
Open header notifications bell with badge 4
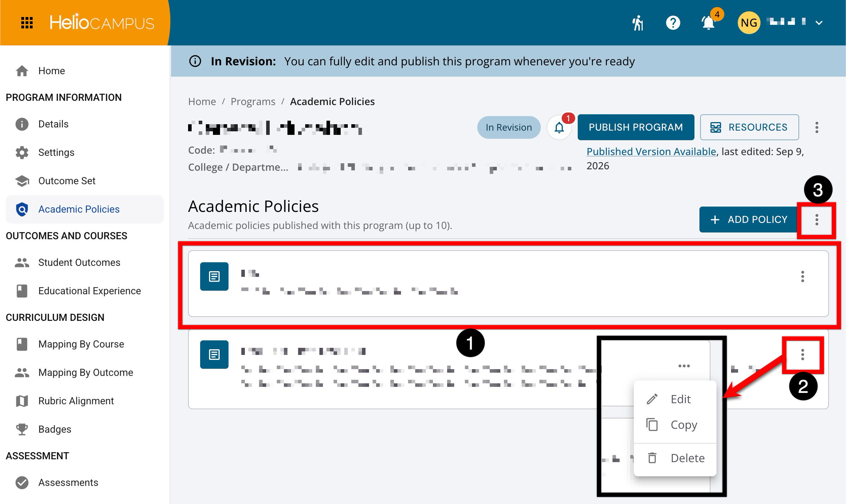(x=709, y=23)
